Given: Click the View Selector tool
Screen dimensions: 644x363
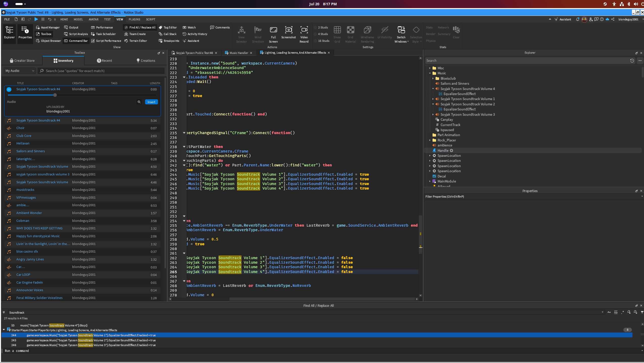Looking at the screenshot, I should [x=241, y=35].
